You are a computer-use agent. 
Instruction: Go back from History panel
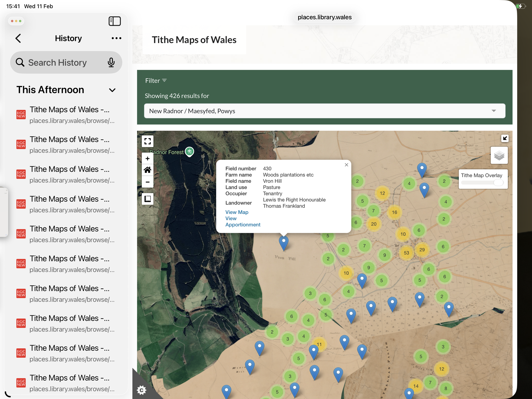pos(18,38)
